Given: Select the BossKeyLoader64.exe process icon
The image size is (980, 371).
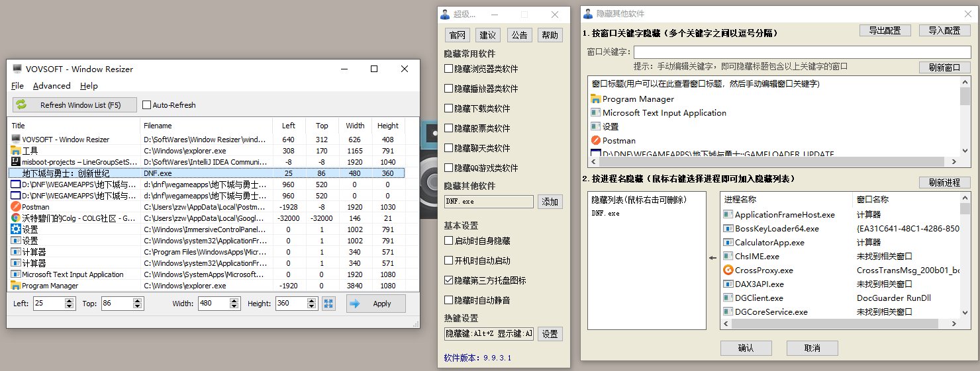Looking at the screenshot, I should (x=728, y=229).
